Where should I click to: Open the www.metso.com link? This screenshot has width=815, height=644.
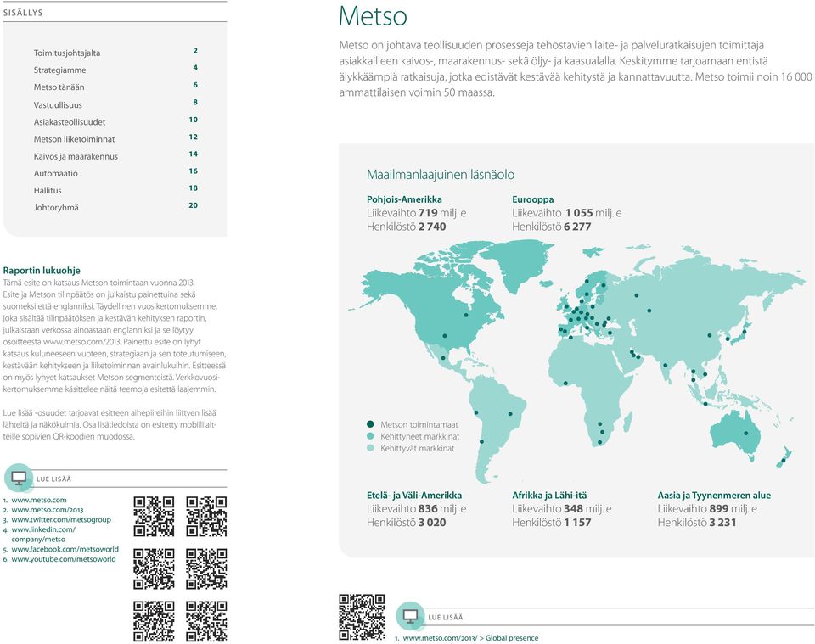39,500
